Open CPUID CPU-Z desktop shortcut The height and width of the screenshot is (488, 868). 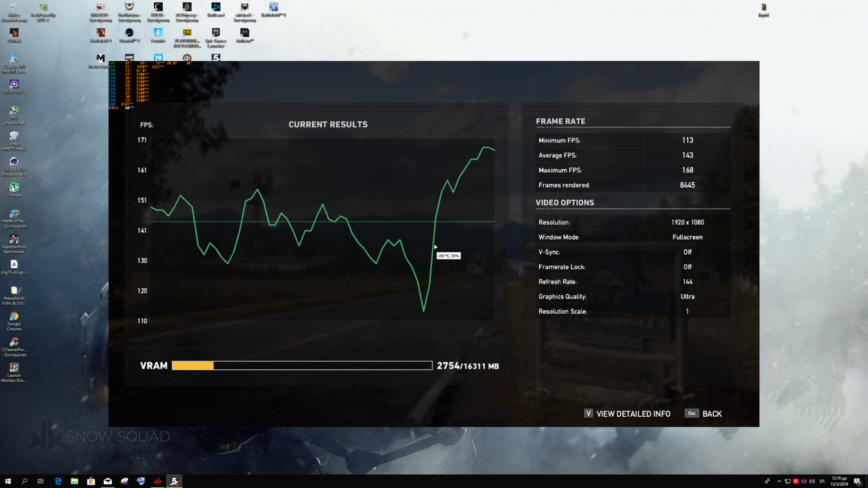[14, 87]
